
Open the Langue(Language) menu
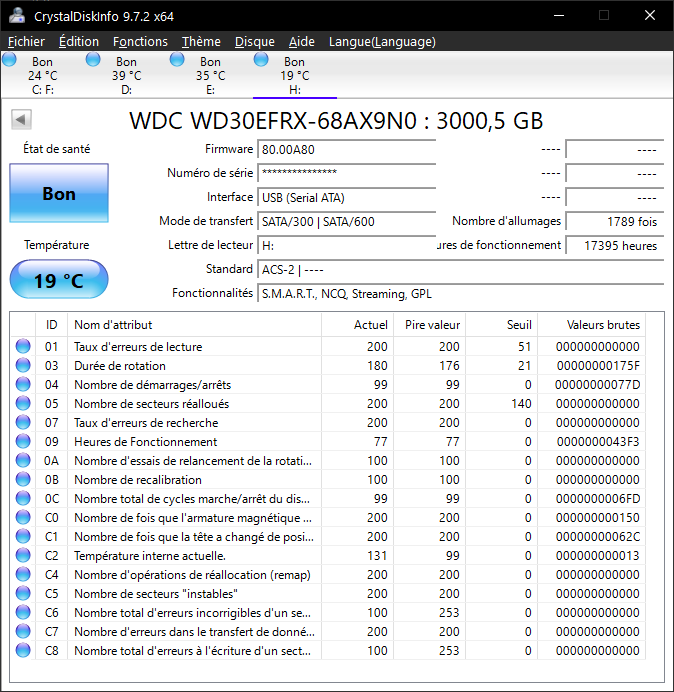[382, 41]
